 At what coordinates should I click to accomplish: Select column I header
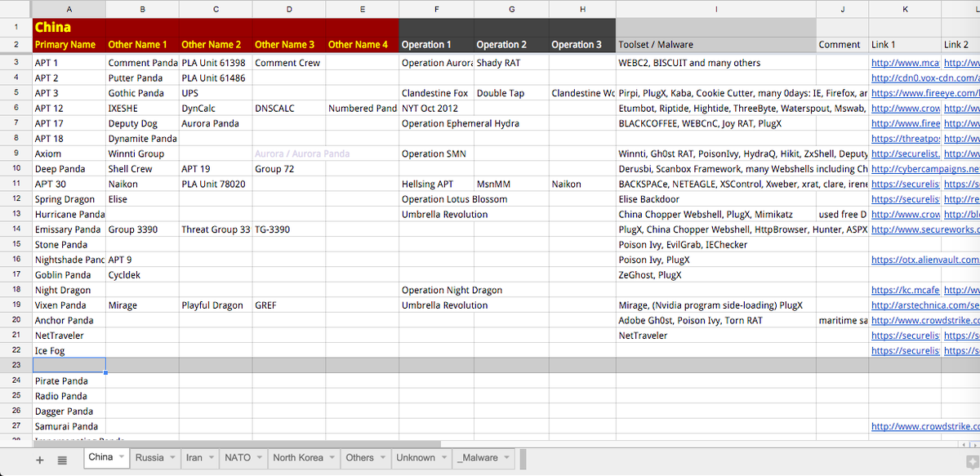point(716,9)
